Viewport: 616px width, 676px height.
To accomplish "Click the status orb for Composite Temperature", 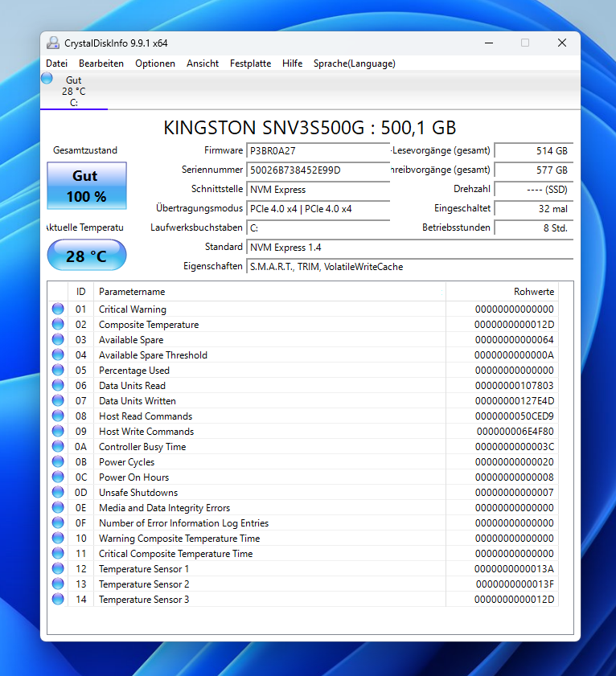I will click(x=58, y=324).
